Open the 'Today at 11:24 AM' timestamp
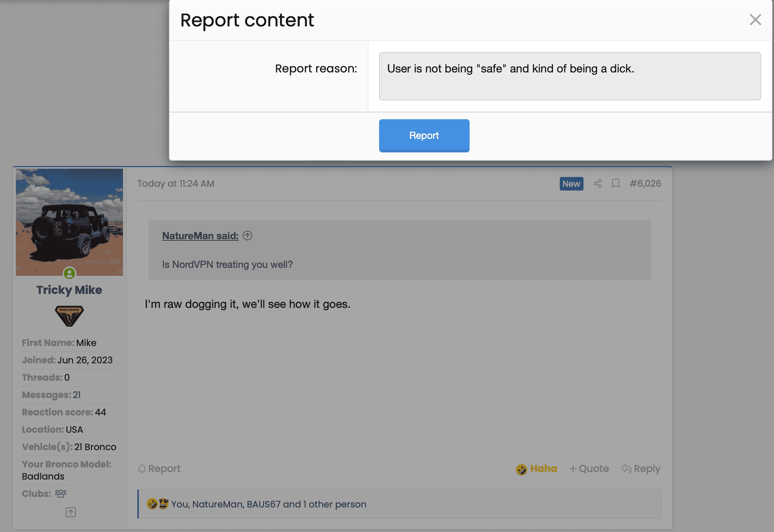774x532 pixels. 176,184
